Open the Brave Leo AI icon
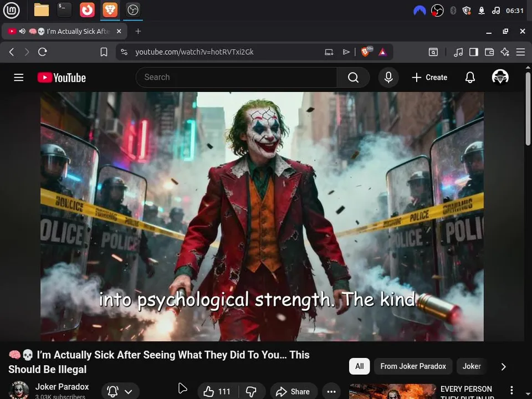 point(505,52)
